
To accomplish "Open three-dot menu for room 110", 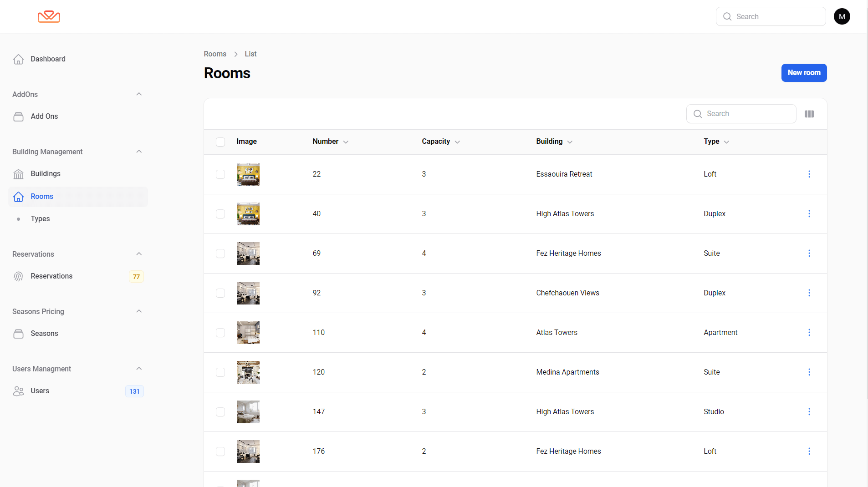I will (809, 333).
